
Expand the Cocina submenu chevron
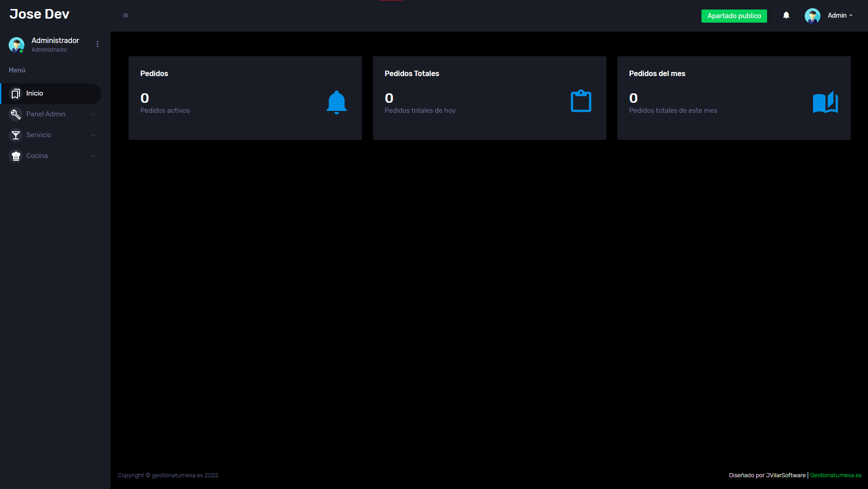click(x=93, y=156)
